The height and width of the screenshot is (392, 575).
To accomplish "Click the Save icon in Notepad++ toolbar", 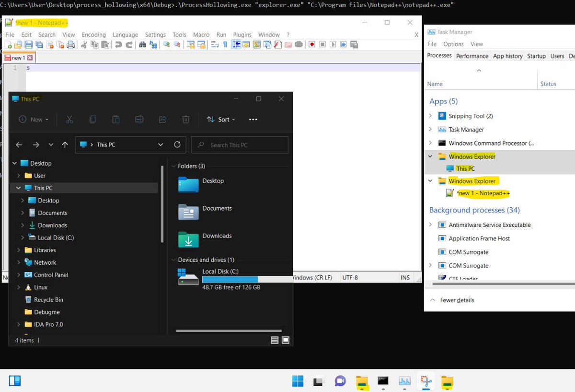I will (29, 45).
